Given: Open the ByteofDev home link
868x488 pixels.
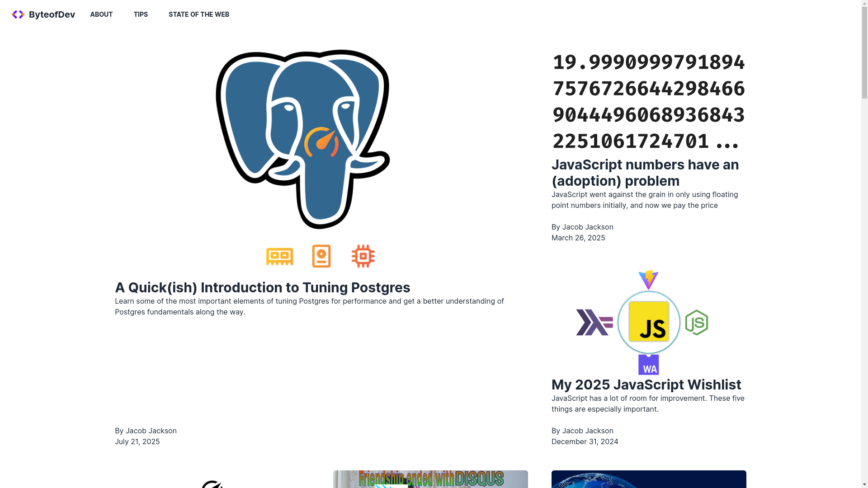Looking at the screenshot, I should click(43, 14).
